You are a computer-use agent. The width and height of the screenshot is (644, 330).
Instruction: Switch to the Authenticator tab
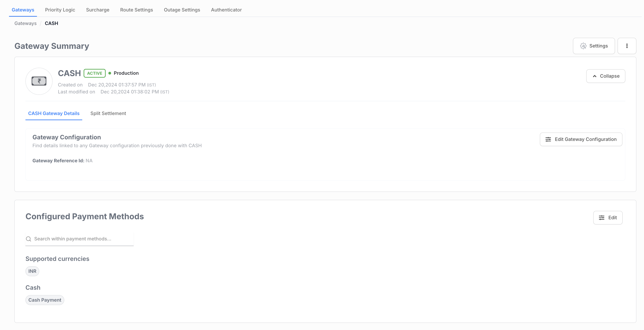click(226, 10)
